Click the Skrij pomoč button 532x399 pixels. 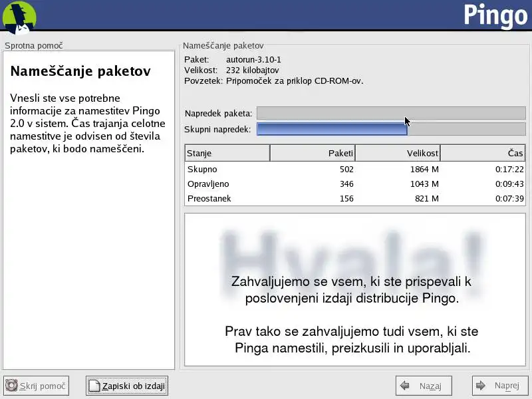pyautogui.click(x=37, y=386)
